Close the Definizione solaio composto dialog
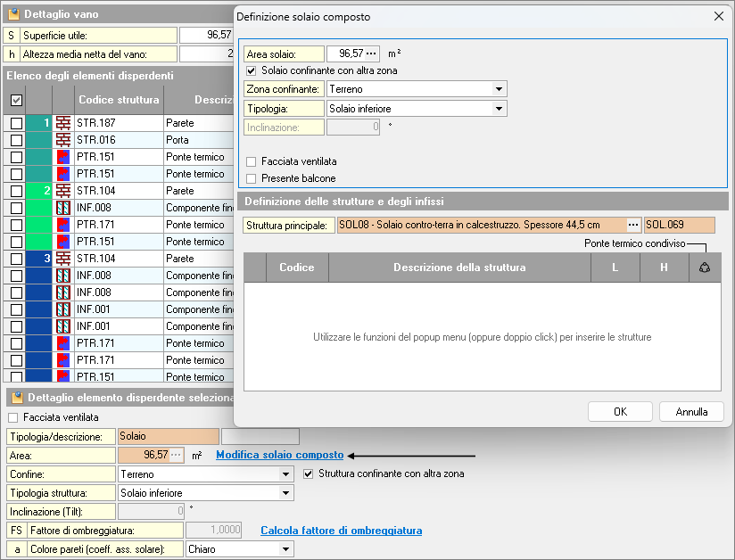 [719, 16]
